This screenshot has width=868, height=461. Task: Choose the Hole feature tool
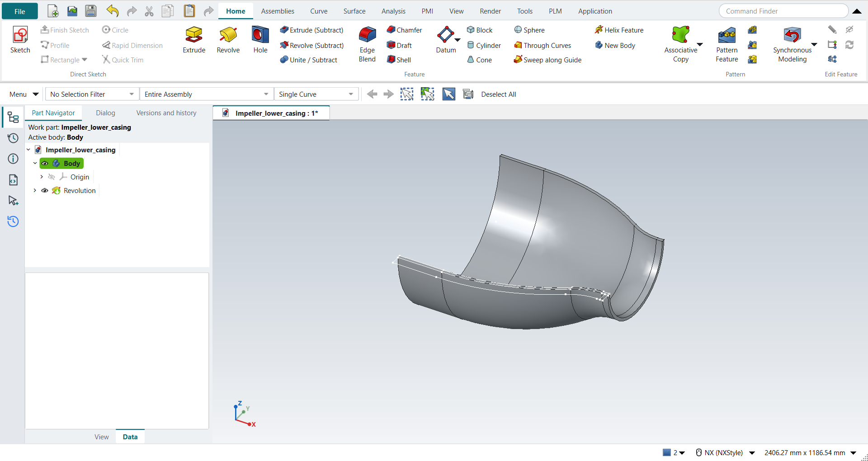pyautogui.click(x=260, y=40)
